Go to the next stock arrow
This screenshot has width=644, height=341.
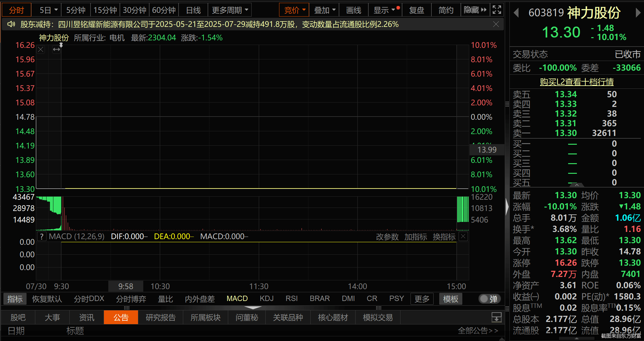(x=638, y=13)
